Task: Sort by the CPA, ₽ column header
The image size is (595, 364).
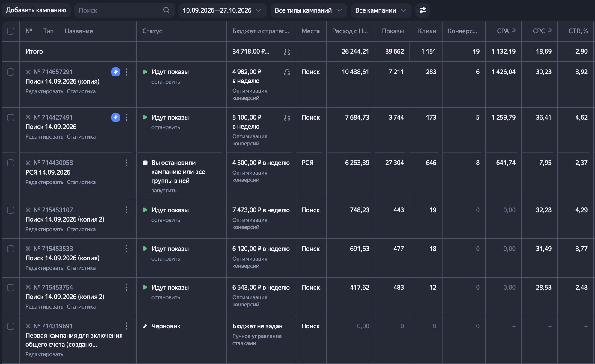Action: pos(506,31)
